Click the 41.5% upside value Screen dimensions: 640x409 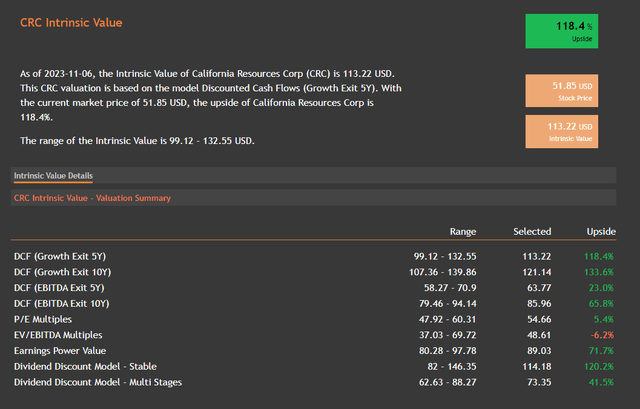tap(601, 382)
